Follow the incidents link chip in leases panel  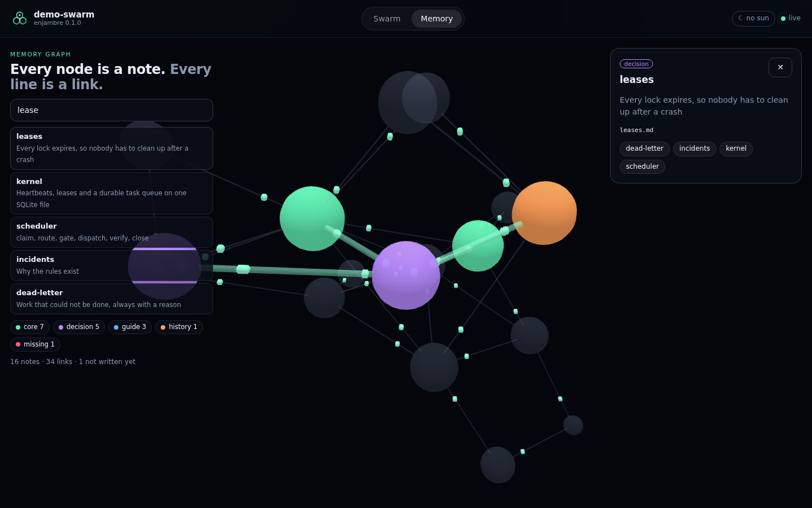(695, 148)
